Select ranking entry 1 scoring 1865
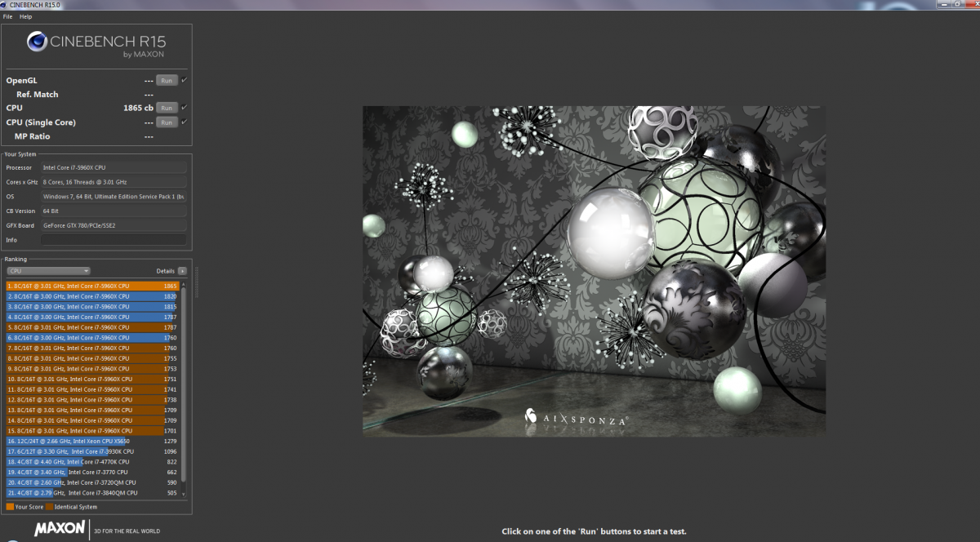The width and height of the screenshot is (980, 542). 92,286
